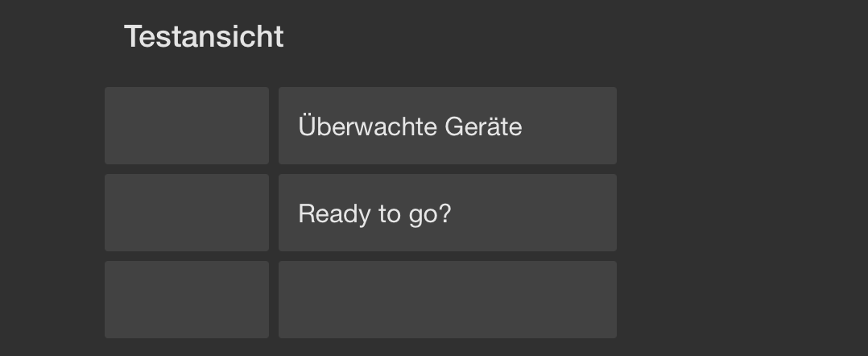Click the blank cell under the Testansicht title
This screenshot has height=356, width=868.
point(186,126)
